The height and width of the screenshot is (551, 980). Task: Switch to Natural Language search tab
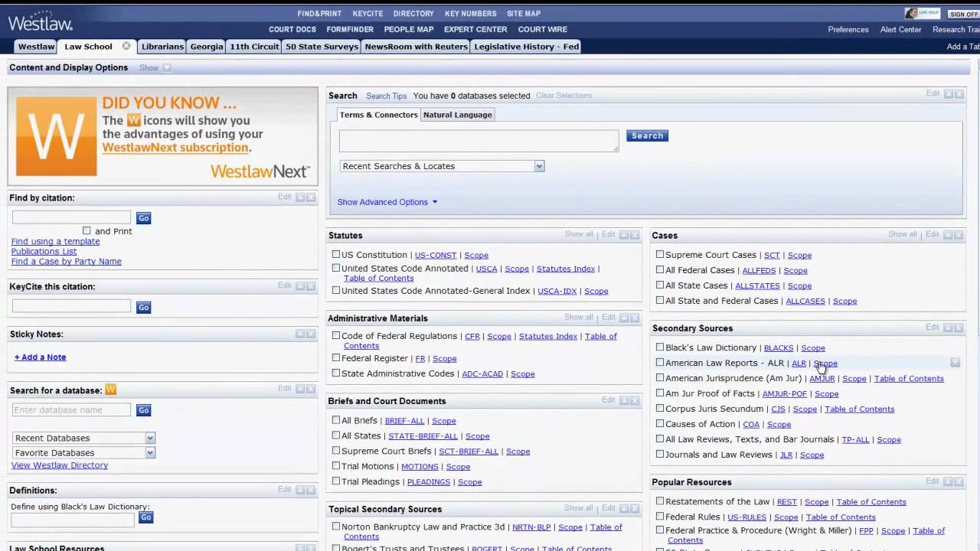pyautogui.click(x=458, y=115)
